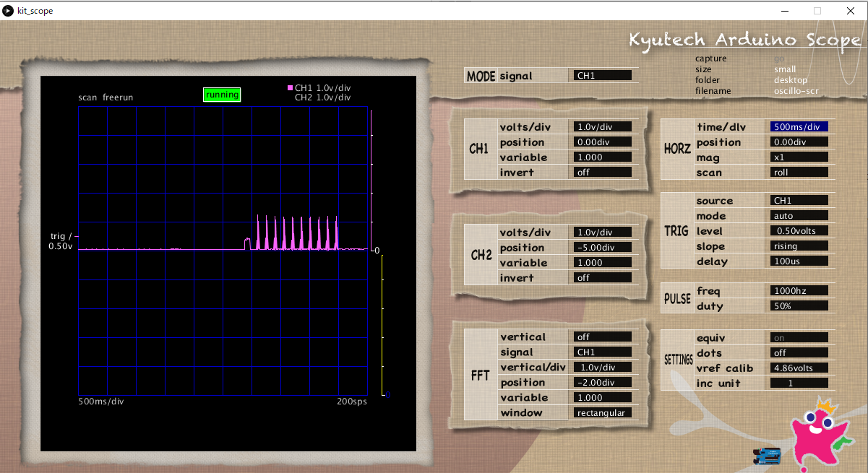Select HORZ time/div 500ms/div value
The width and height of the screenshot is (868, 473).
pos(799,127)
